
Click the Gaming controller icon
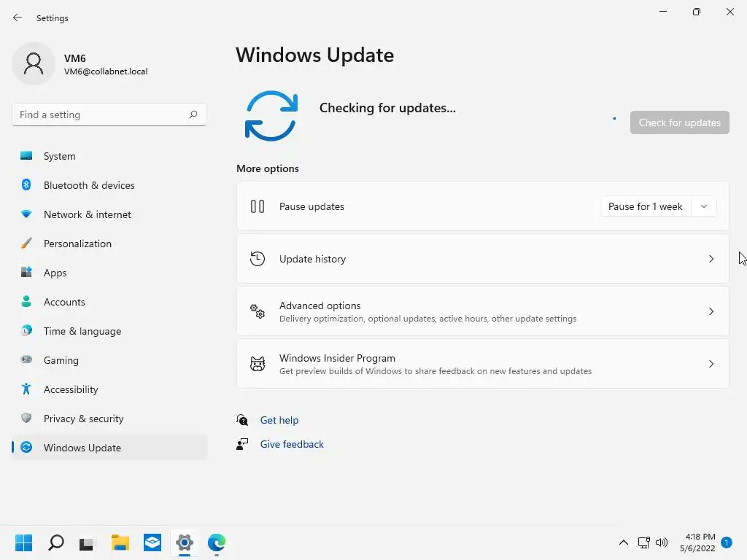[x=26, y=359]
